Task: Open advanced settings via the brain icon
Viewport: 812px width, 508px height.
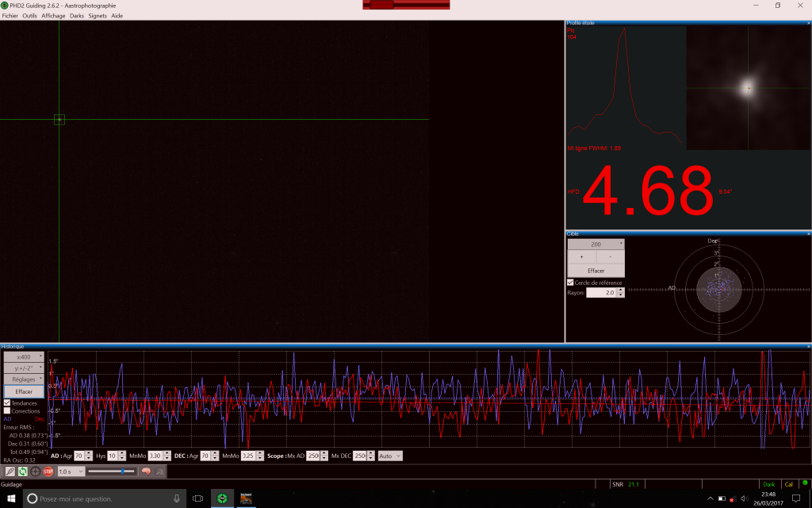Action: pyautogui.click(x=147, y=471)
